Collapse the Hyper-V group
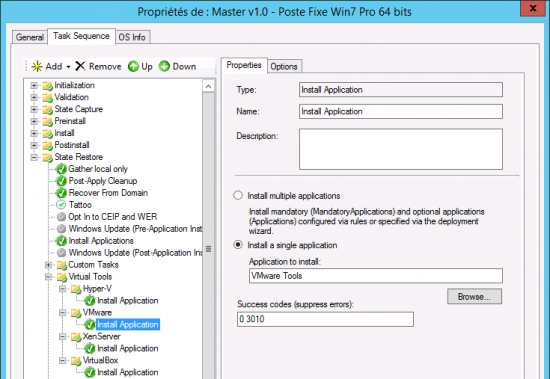The image size is (550, 379). point(62,289)
